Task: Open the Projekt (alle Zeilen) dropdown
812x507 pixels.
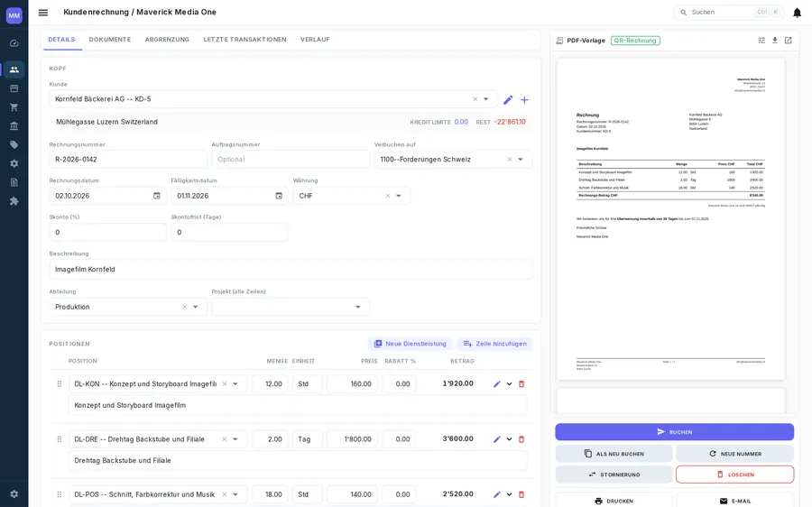Action: point(358,307)
